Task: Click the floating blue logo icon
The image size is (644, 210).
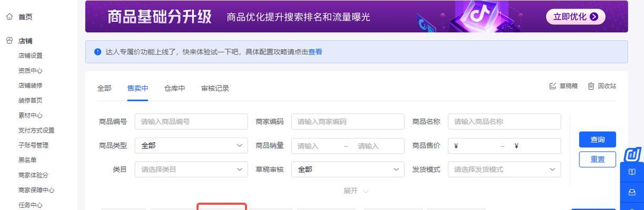Action: (632, 155)
